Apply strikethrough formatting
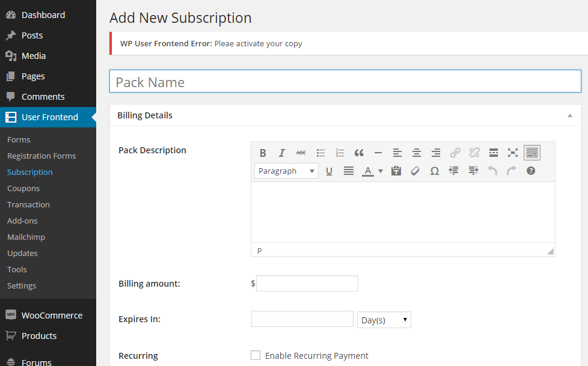 pos(301,153)
